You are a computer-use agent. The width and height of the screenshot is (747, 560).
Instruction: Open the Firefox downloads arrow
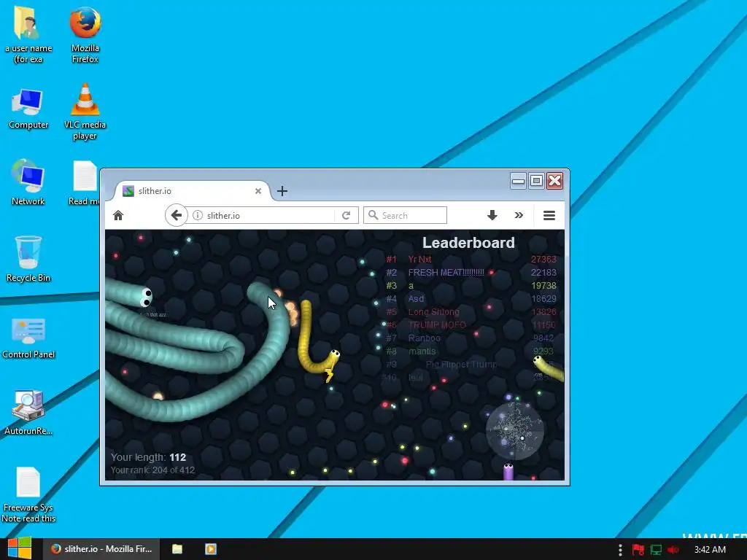point(492,215)
